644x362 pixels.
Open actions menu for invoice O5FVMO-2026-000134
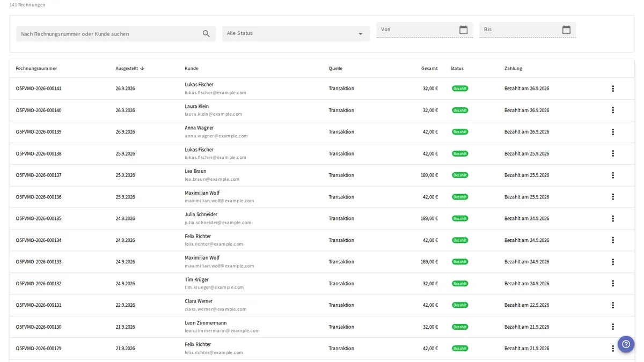click(613, 240)
